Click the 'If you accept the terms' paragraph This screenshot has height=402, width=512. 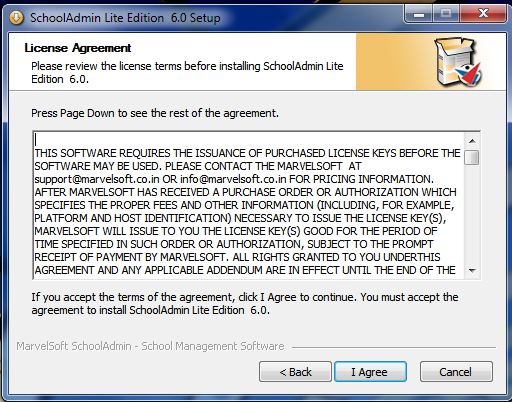(245, 303)
